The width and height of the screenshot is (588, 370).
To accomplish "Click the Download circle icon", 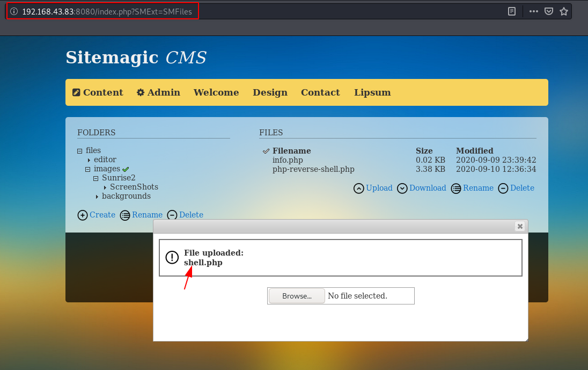I will 402,188.
